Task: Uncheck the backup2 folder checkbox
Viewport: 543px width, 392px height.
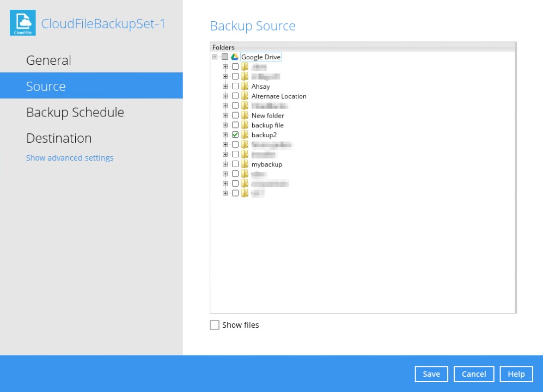Action: (235, 134)
